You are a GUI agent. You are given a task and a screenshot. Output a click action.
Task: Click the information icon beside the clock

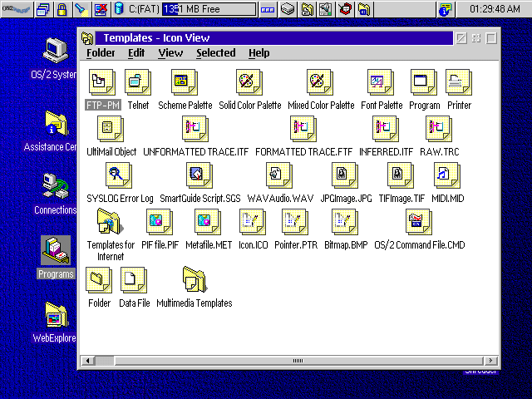(x=445, y=9)
